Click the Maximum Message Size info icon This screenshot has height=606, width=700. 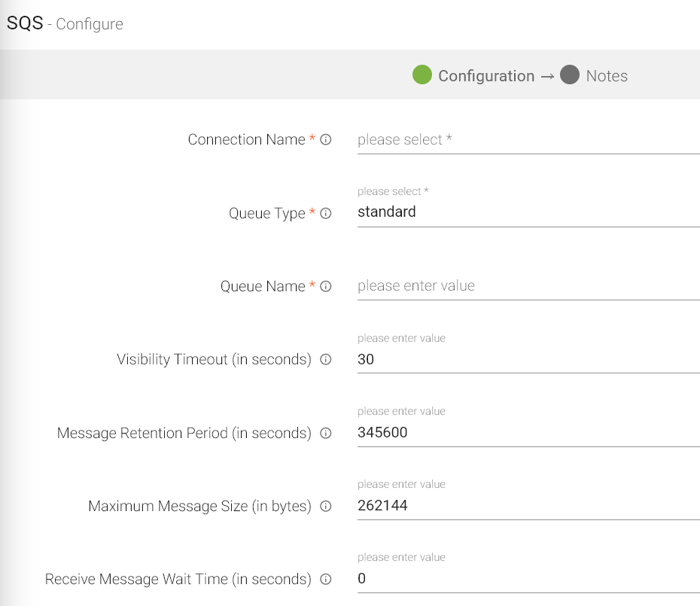click(x=326, y=507)
